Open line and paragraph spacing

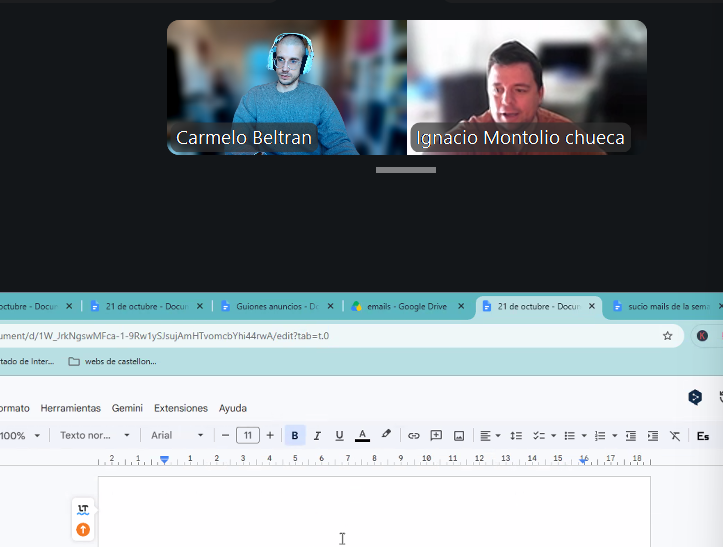coord(516,435)
